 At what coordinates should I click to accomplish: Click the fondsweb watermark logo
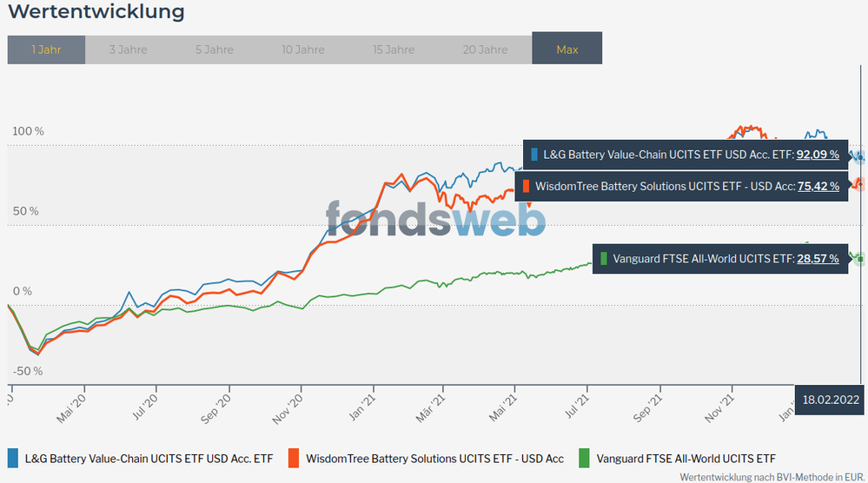(435, 218)
